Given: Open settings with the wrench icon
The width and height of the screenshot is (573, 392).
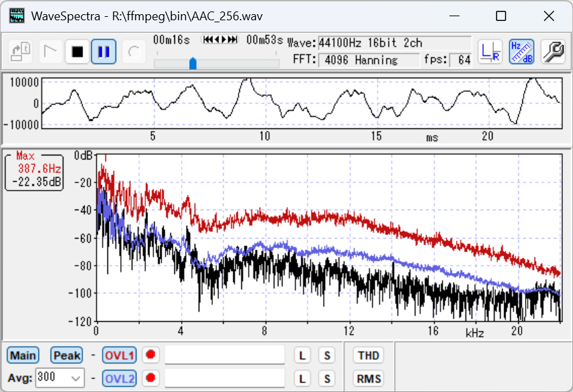Looking at the screenshot, I should (553, 51).
